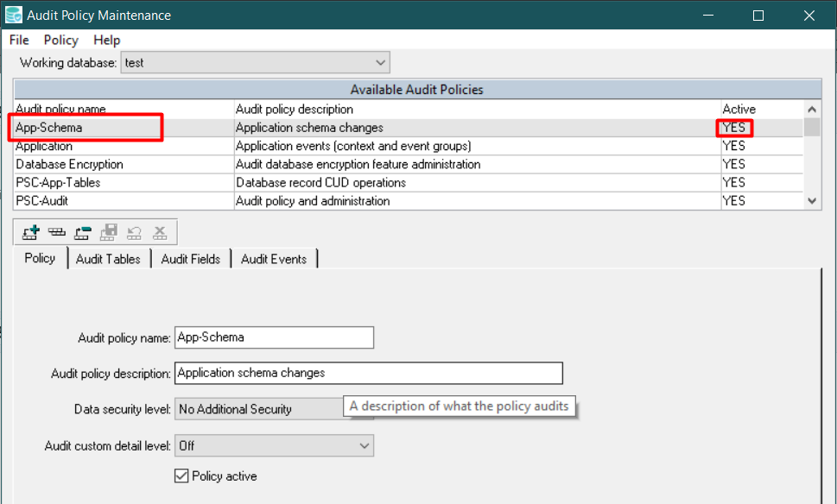Screen dimensions: 837x504
Task: Uncheck the Policy active checkbox
Action: (x=181, y=476)
